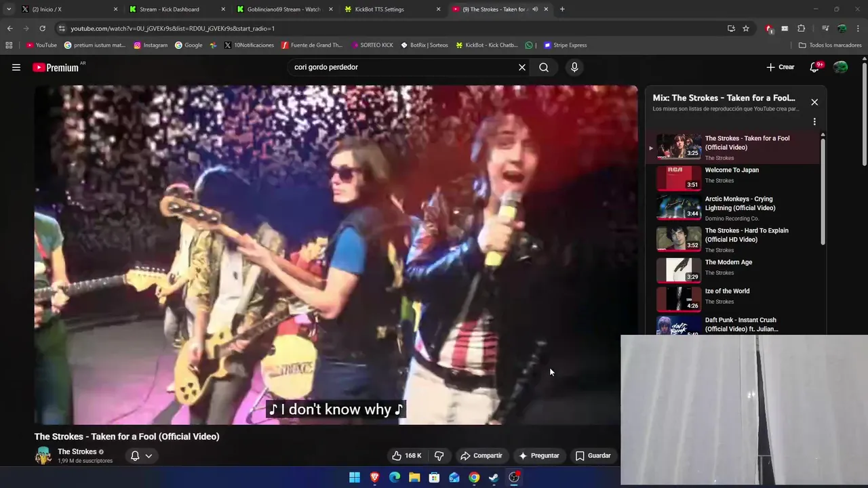Open the YouTube hamburger guide menu

[x=16, y=67]
